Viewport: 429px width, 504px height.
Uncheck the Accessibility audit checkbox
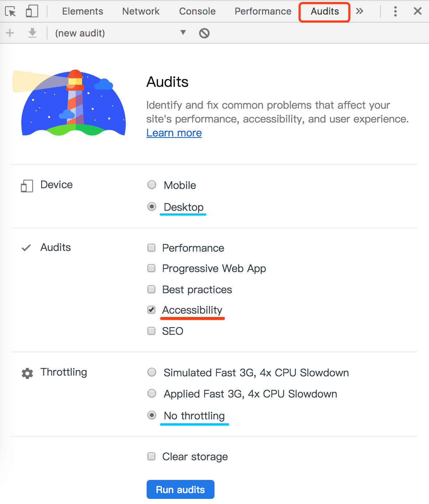151,310
